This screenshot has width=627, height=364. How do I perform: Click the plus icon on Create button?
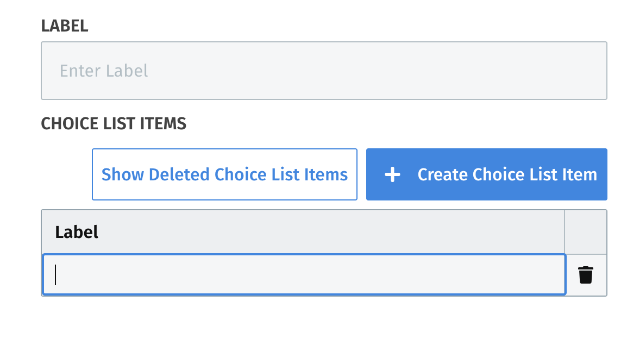[392, 174]
